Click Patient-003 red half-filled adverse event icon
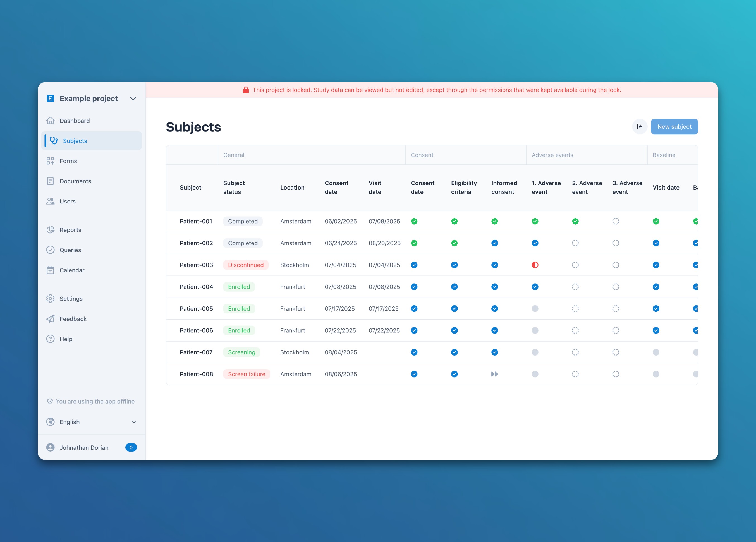Screen dimensions: 756x542 (535, 265)
